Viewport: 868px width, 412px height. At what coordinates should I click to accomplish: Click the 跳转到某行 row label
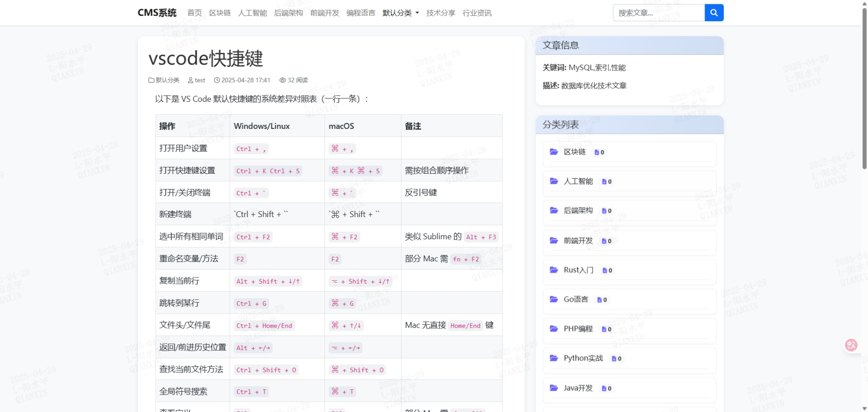click(179, 303)
